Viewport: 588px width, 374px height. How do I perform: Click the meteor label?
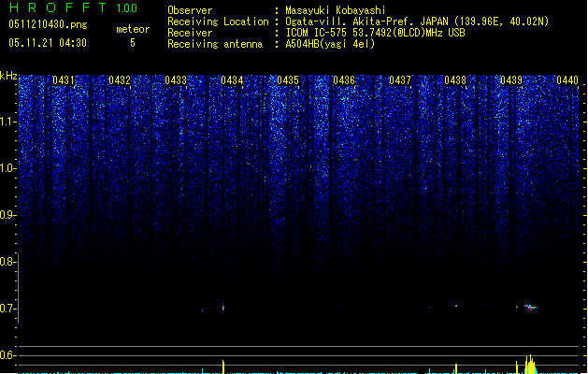133,29
